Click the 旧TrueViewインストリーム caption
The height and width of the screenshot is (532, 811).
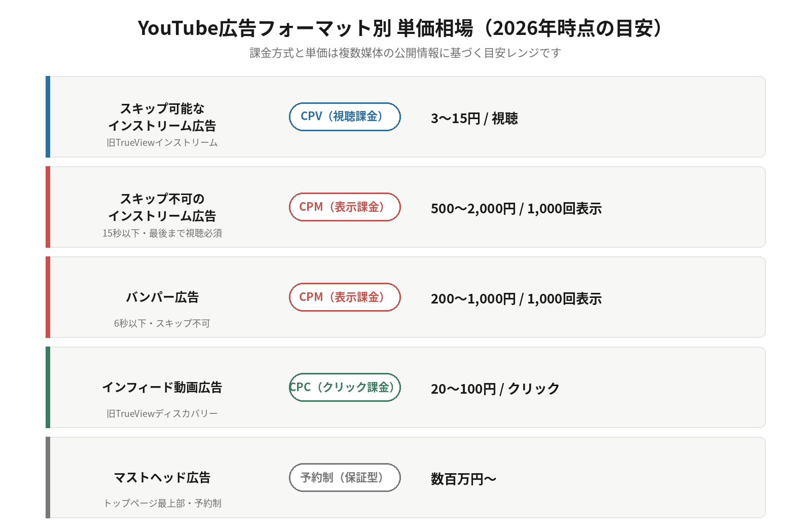coord(162,143)
